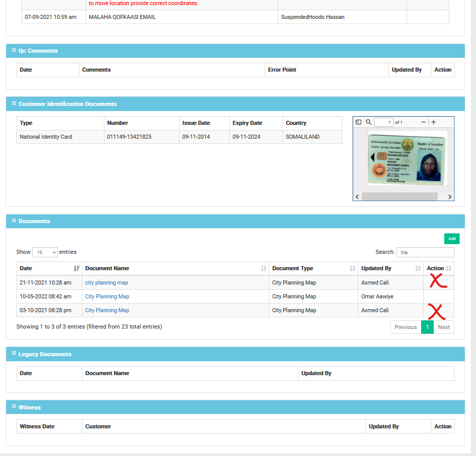This screenshot has width=476, height=456.
Task: Click Witness Date column header
Action: [x=49, y=426]
